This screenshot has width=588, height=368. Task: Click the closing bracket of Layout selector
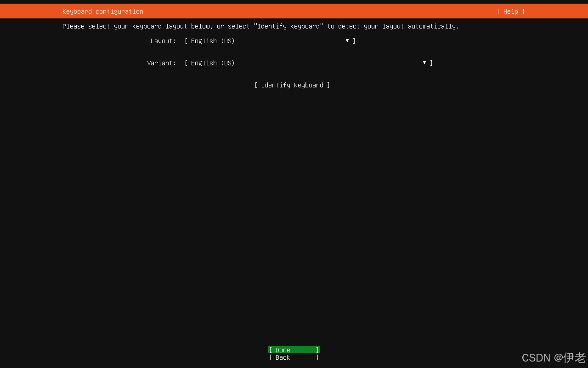tap(354, 41)
